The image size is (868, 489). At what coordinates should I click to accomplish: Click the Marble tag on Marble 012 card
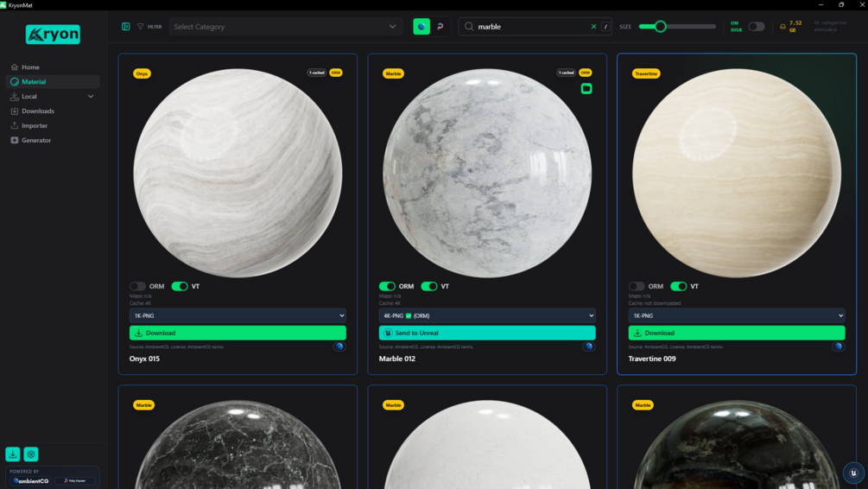tap(393, 73)
